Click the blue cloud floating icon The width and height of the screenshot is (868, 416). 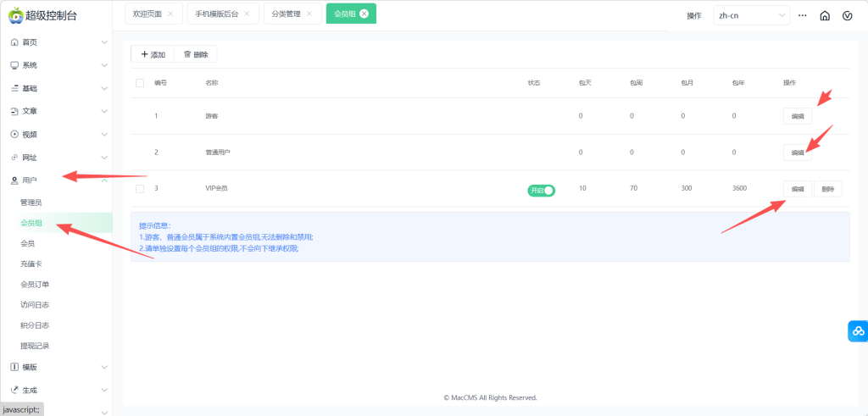[858, 331]
